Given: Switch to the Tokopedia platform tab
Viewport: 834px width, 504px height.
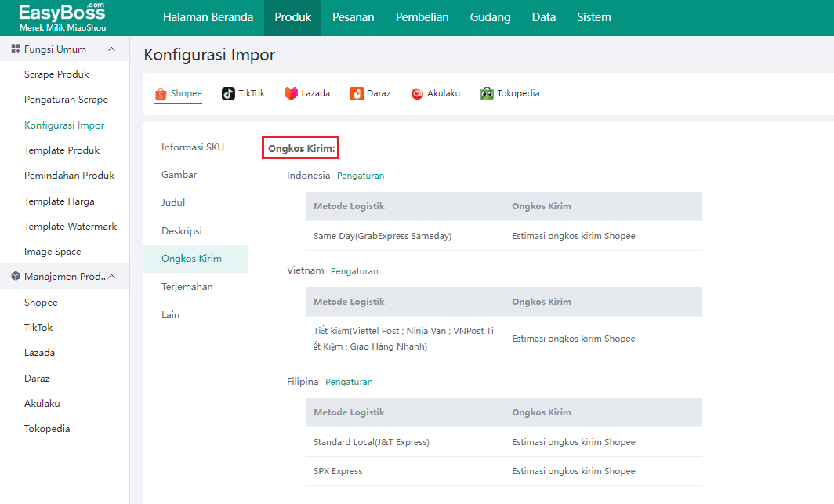Looking at the screenshot, I should [509, 93].
